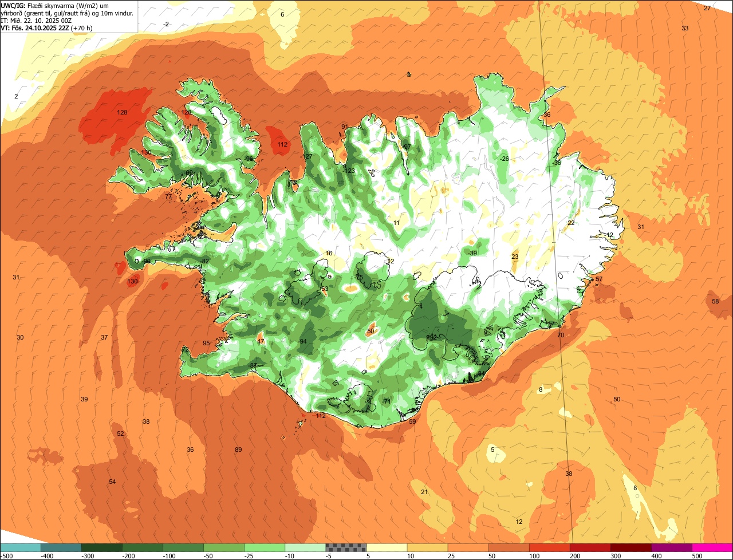Click the map value '58'

715,301
